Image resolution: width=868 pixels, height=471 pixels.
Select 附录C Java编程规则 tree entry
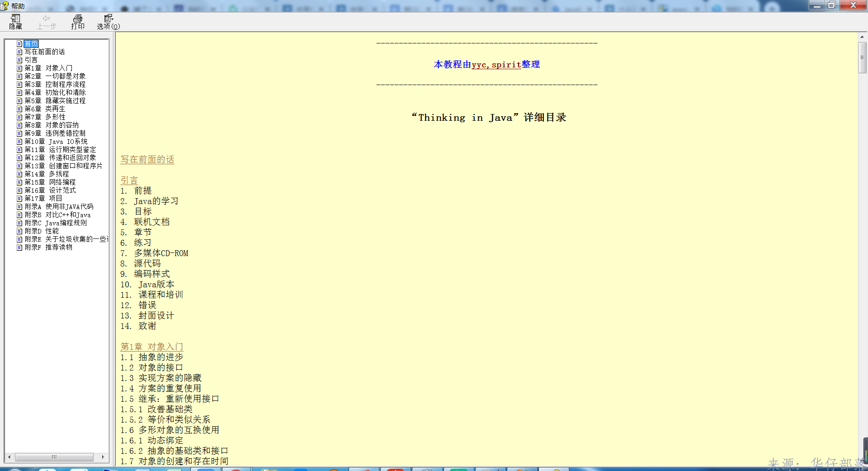(56, 223)
